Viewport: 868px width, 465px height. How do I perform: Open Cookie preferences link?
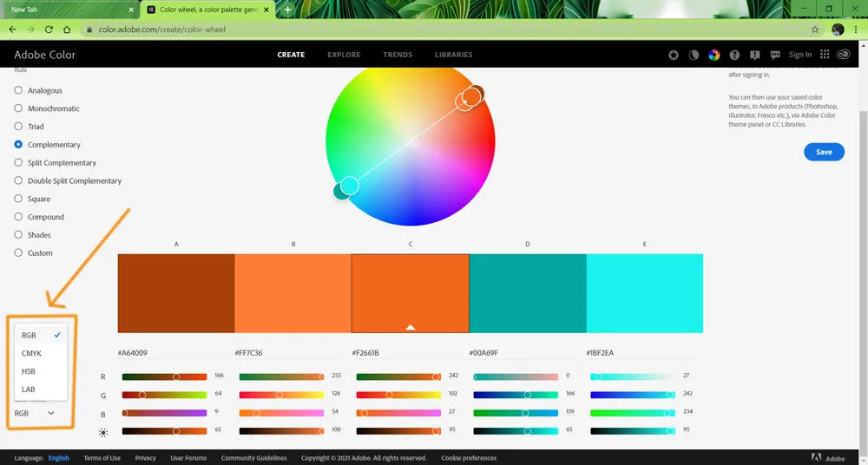[x=469, y=458]
